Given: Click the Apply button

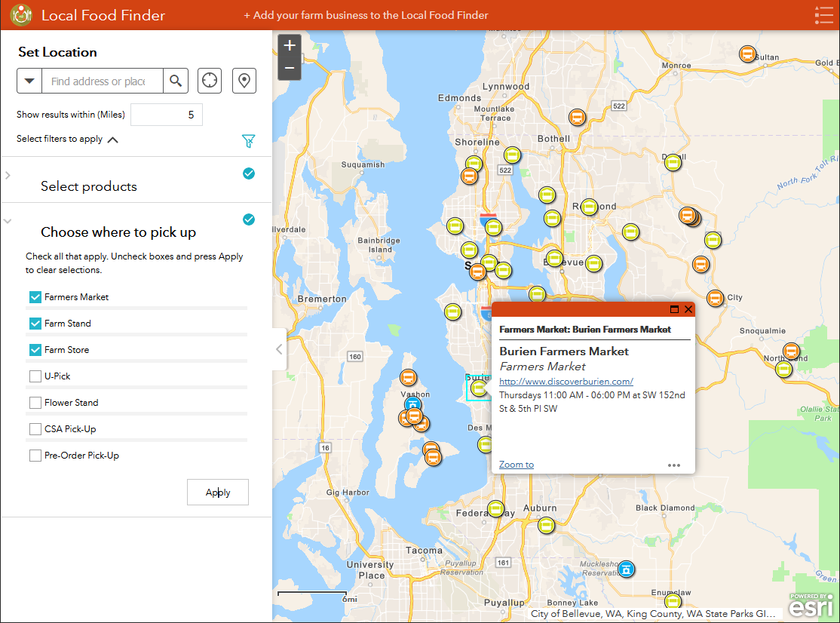Looking at the screenshot, I should click(217, 492).
